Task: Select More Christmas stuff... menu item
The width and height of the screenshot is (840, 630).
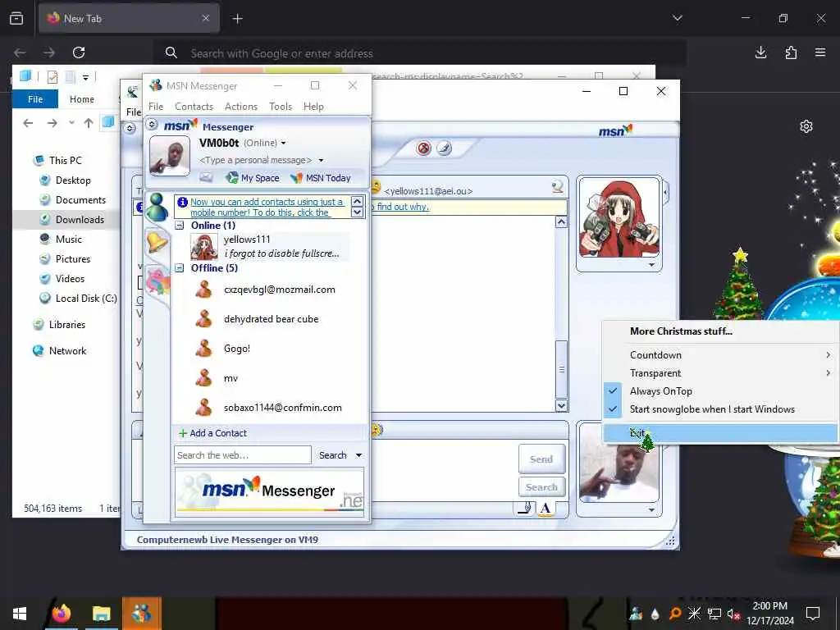Action: [719, 331]
